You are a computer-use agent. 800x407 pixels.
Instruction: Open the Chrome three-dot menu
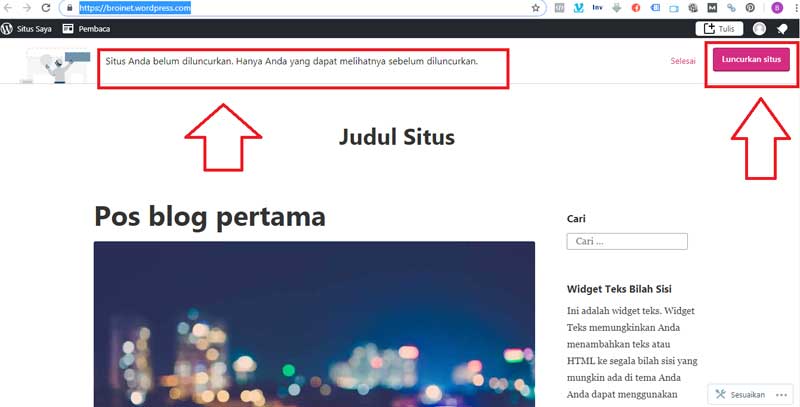coord(795,8)
